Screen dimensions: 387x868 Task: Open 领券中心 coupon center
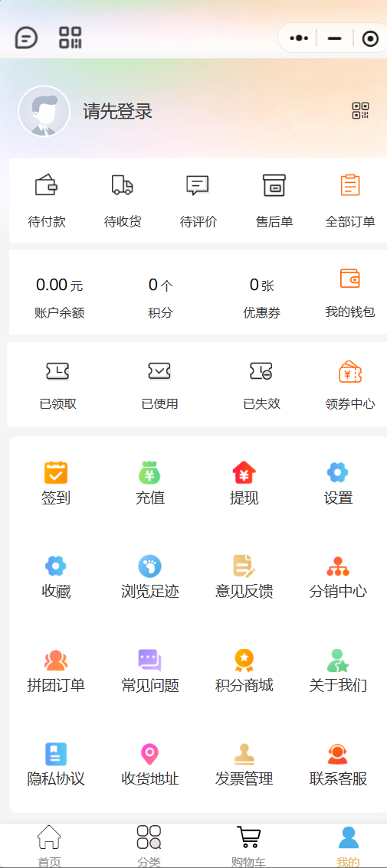pyautogui.click(x=350, y=385)
